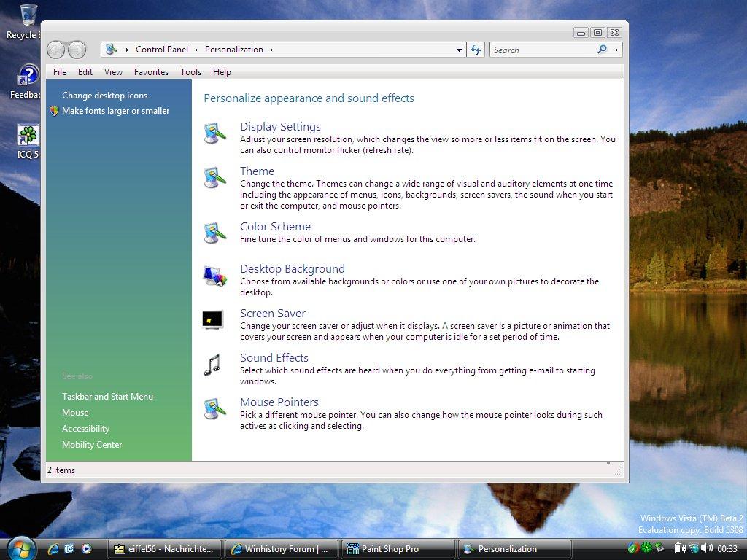
Task: Open Windows Media Player from Quick Launch
Action: tap(87, 549)
